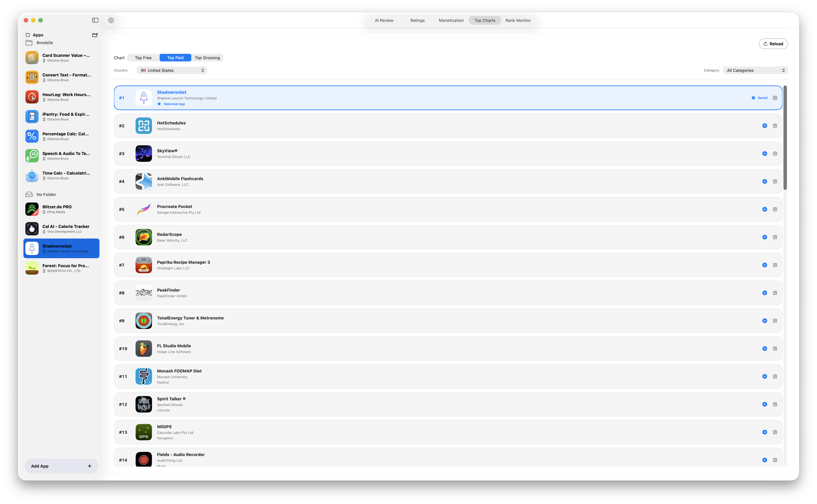The height and width of the screenshot is (504, 817).
Task: Open the Country dropdown United States
Action: [x=172, y=70]
